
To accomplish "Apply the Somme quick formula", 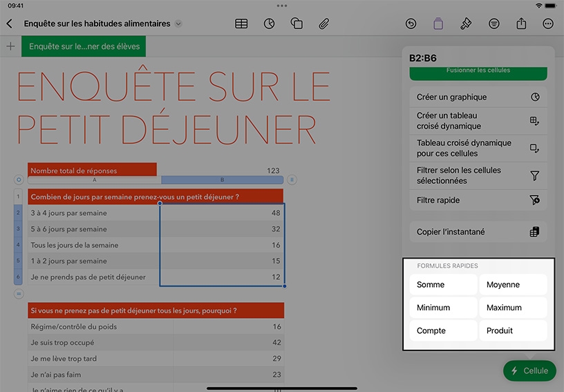I will pyautogui.click(x=443, y=284).
